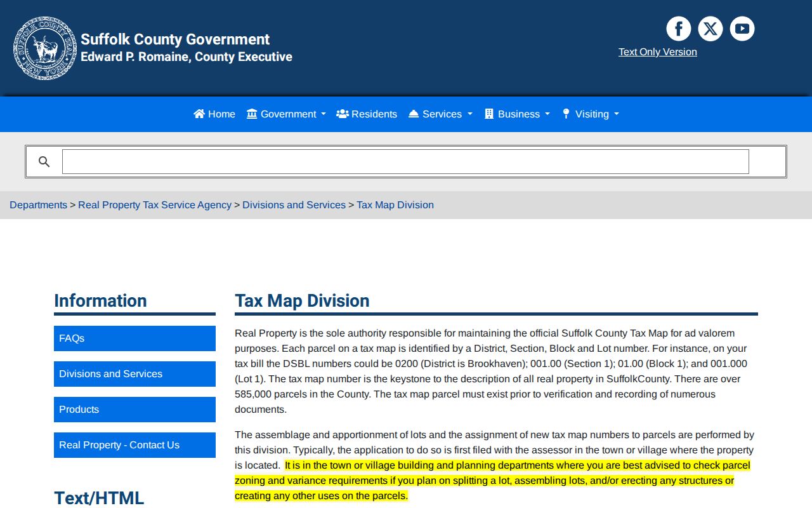Viewport: 812px width, 508px height.
Task: Click the building icon beside Government
Action: (252, 114)
